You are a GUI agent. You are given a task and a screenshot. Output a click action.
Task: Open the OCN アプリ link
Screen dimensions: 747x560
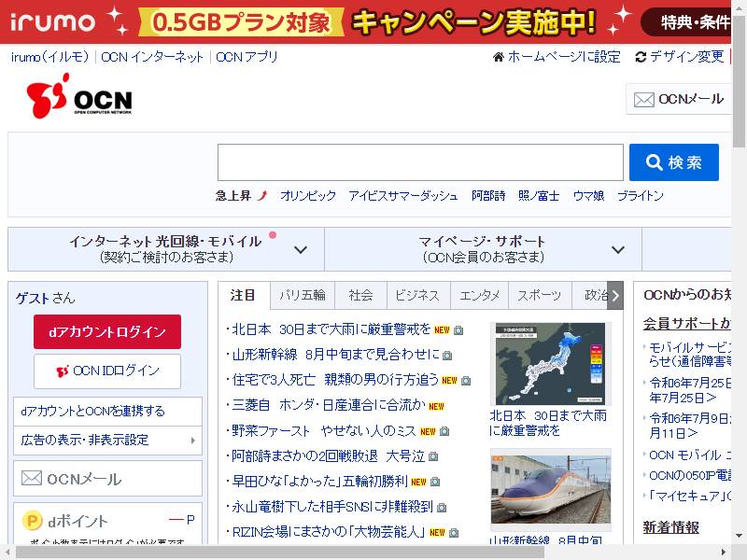coord(247,57)
